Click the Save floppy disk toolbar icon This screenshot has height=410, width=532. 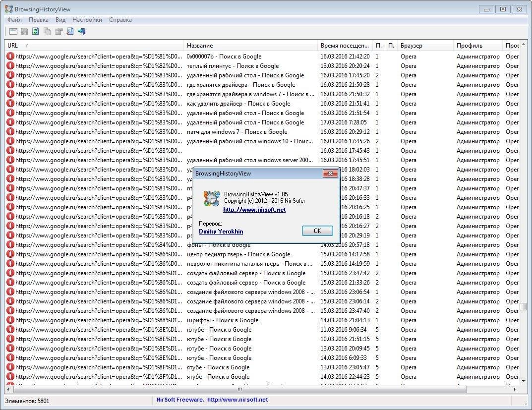point(24,32)
